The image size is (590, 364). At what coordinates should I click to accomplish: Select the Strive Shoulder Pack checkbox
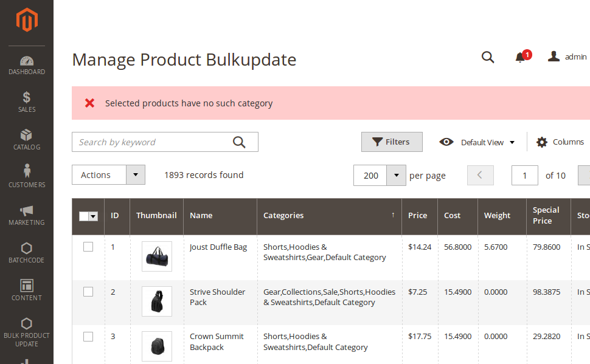88,292
